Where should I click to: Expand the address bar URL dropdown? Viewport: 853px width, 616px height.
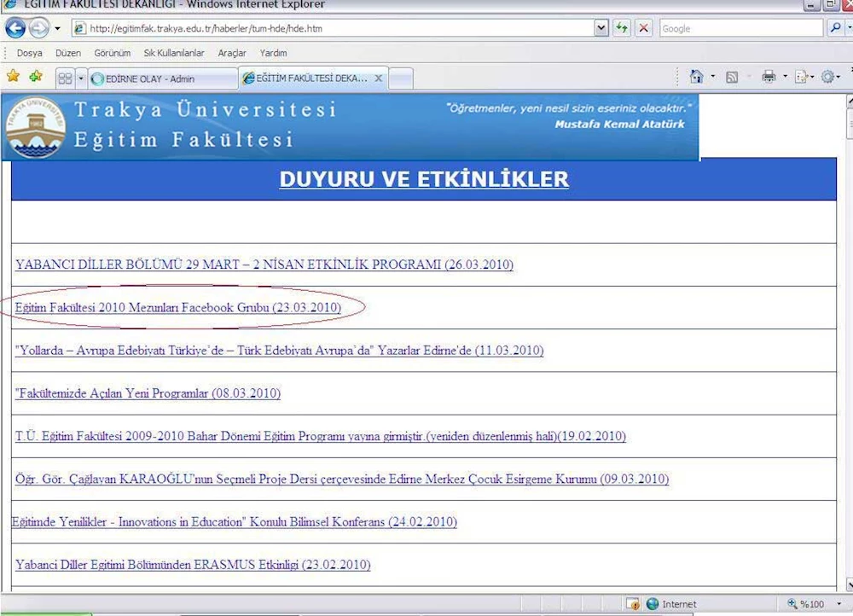[x=602, y=28]
